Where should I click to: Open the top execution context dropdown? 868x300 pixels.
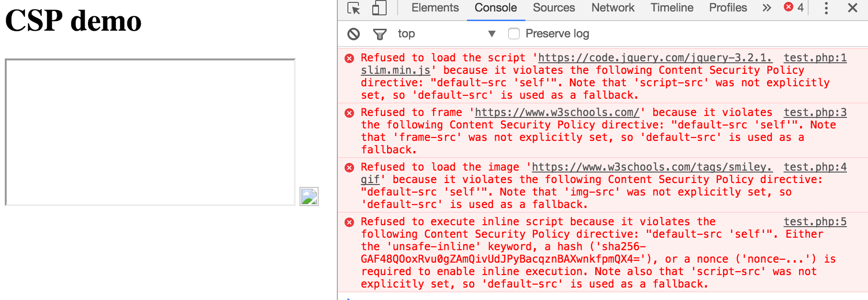click(x=446, y=34)
